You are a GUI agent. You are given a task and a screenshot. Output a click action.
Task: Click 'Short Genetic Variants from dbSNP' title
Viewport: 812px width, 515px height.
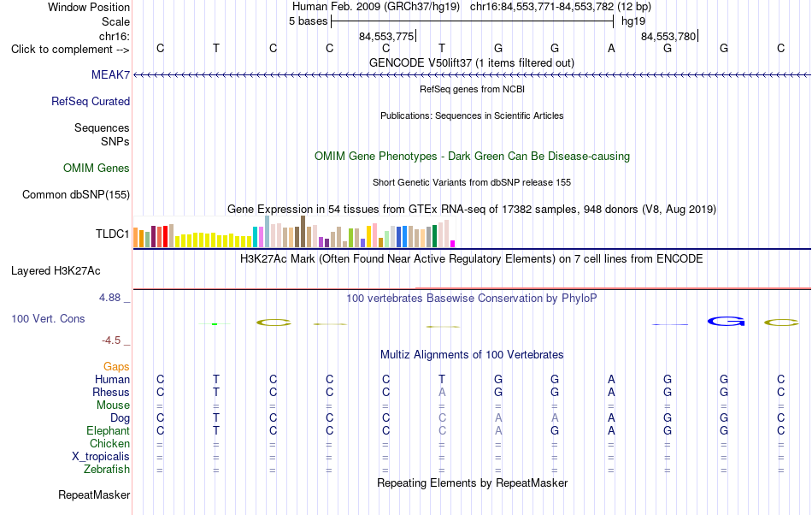[x=472, y=183]
